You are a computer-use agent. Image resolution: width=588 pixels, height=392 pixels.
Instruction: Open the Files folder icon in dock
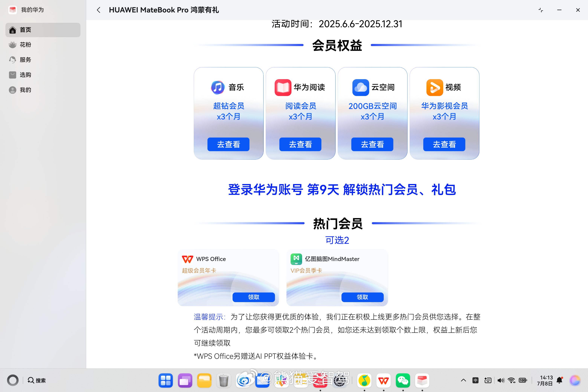204,381
